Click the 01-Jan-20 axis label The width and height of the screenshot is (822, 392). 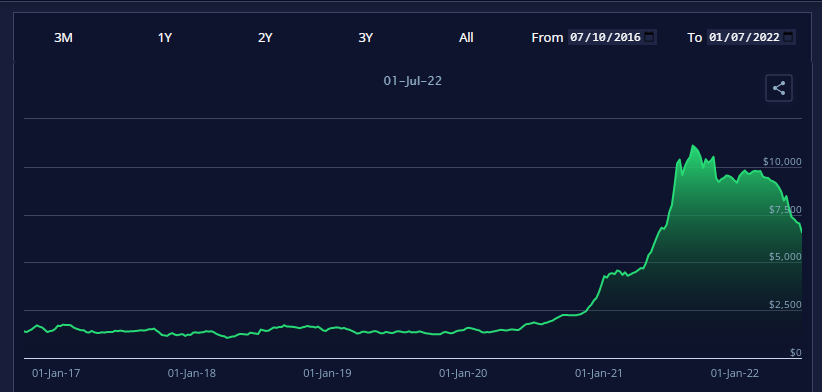(463, 373)
